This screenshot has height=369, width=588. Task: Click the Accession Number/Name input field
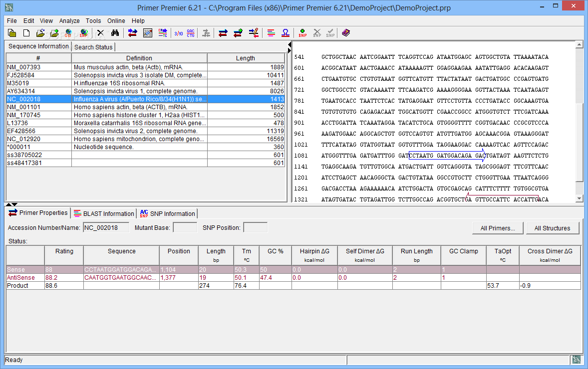[106, 228]
